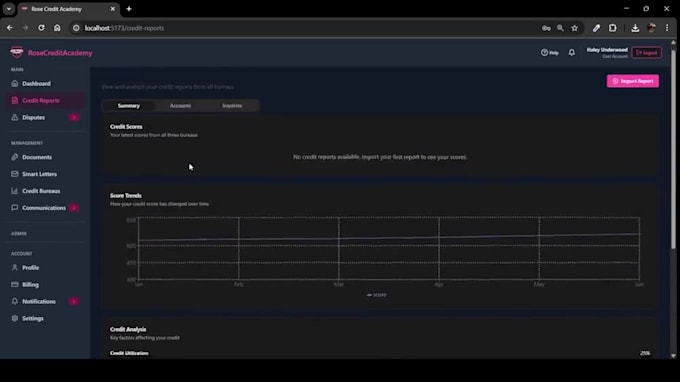This screenshot has width=680, height=382.
Task: Click the Communications chat bubble icon
Action: tap(15, 208)
